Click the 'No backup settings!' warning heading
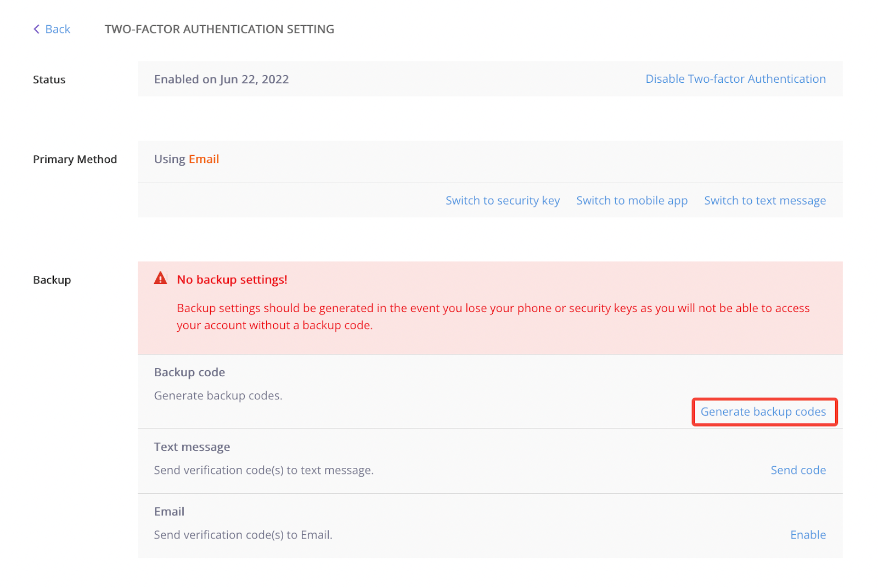 point(232,280)
